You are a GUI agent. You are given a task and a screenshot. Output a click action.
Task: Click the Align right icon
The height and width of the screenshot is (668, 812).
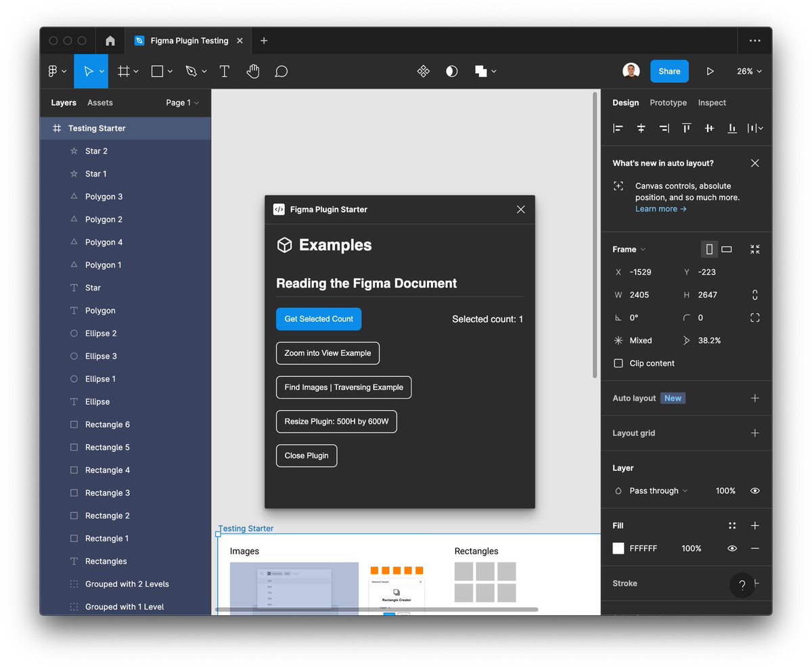(664, 128)
